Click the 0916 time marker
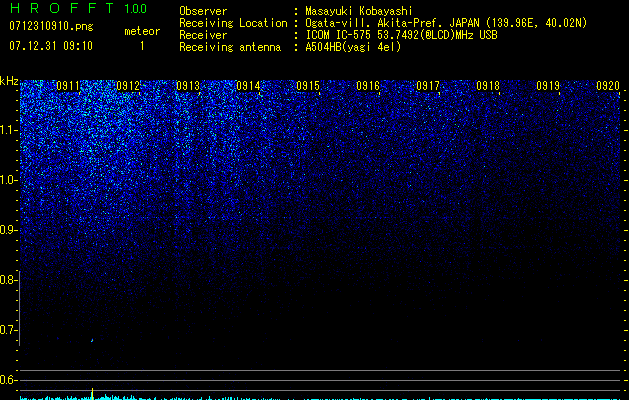 click(368, 86)
